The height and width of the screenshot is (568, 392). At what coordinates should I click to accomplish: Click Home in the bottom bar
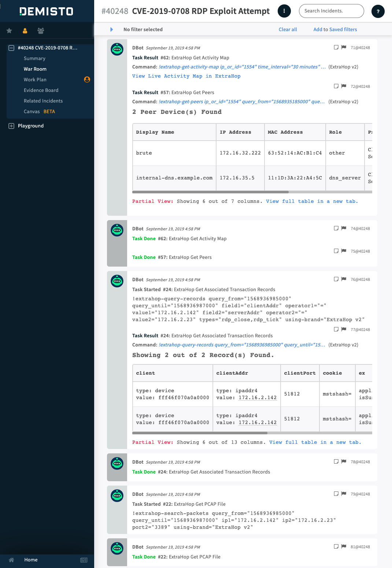31,560
